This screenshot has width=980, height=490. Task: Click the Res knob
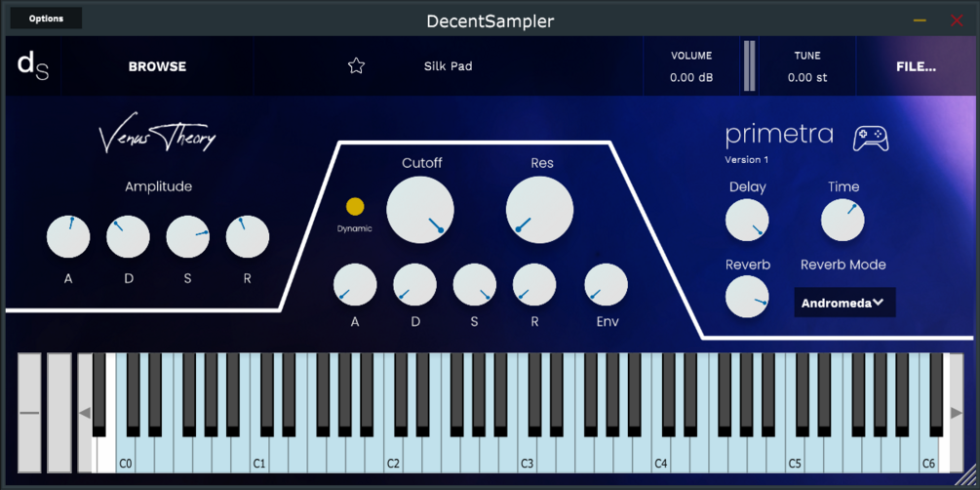(x=539, y=210)
